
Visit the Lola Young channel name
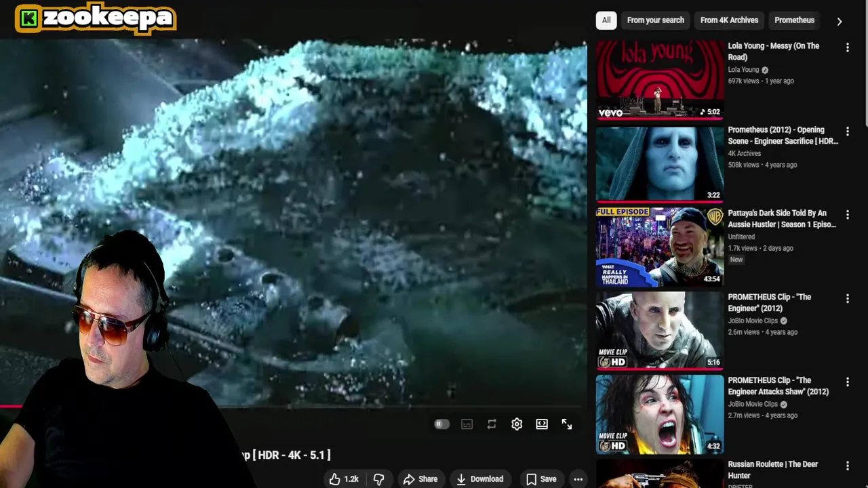(x=743, y=70)
